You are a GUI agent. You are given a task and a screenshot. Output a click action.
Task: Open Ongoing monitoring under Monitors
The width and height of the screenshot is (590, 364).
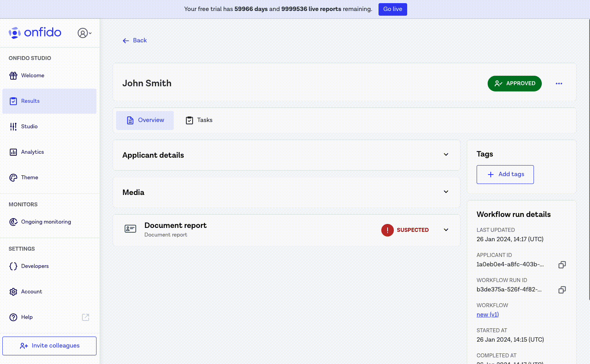click(x=46, y=222)
